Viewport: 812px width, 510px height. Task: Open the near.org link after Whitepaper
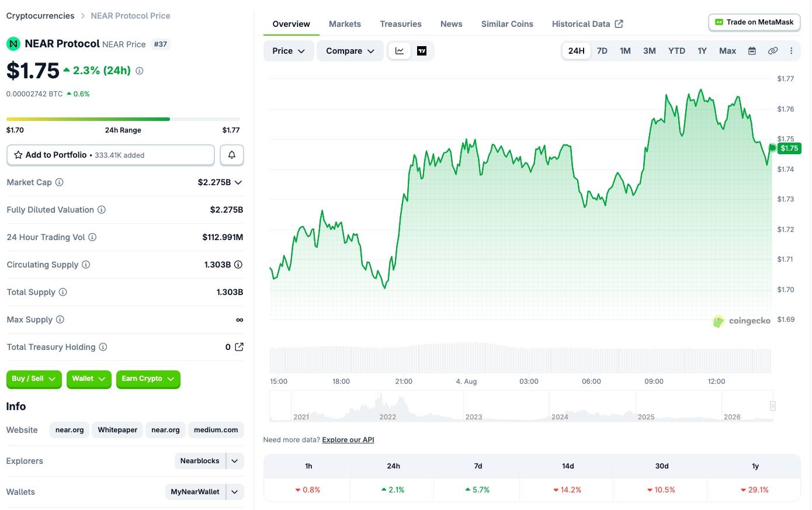point(165,430)
